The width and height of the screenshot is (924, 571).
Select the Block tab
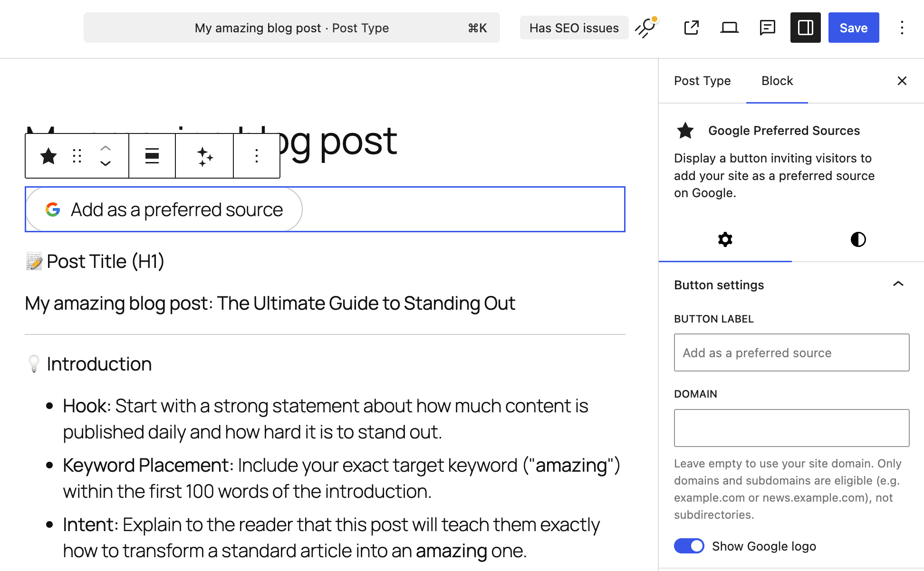point(777,81)
